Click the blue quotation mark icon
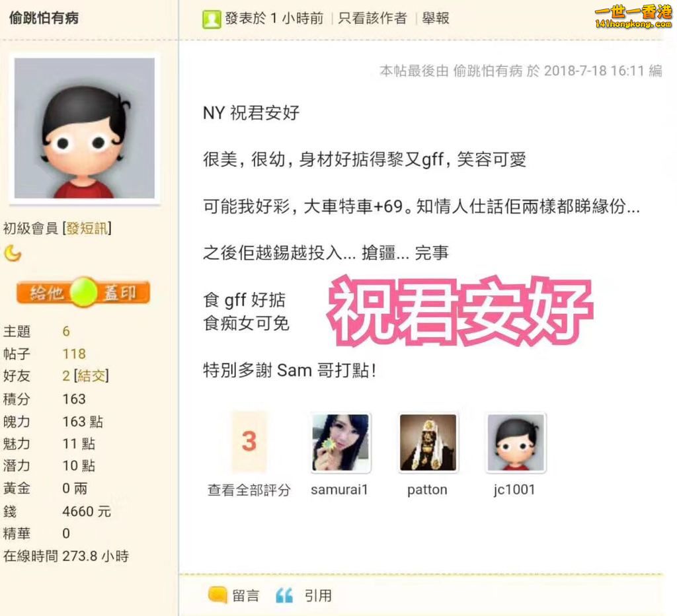This screenshot has width=677, height=616. (x=284, y=596)
